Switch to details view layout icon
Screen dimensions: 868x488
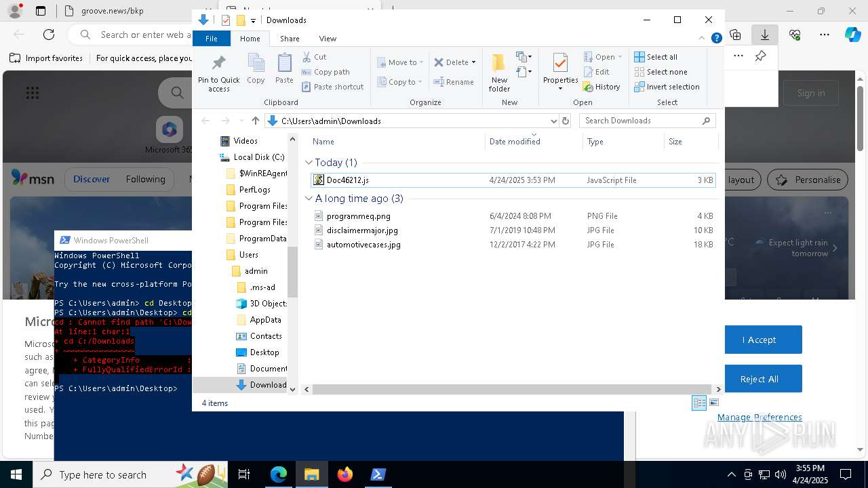click(x=699, y=403)
